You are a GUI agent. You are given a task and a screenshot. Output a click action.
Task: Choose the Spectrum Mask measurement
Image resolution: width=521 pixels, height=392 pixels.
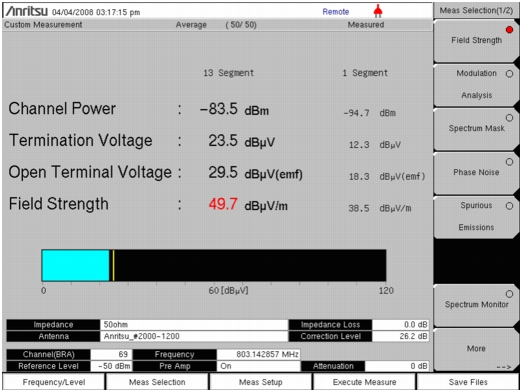(476, 128)
